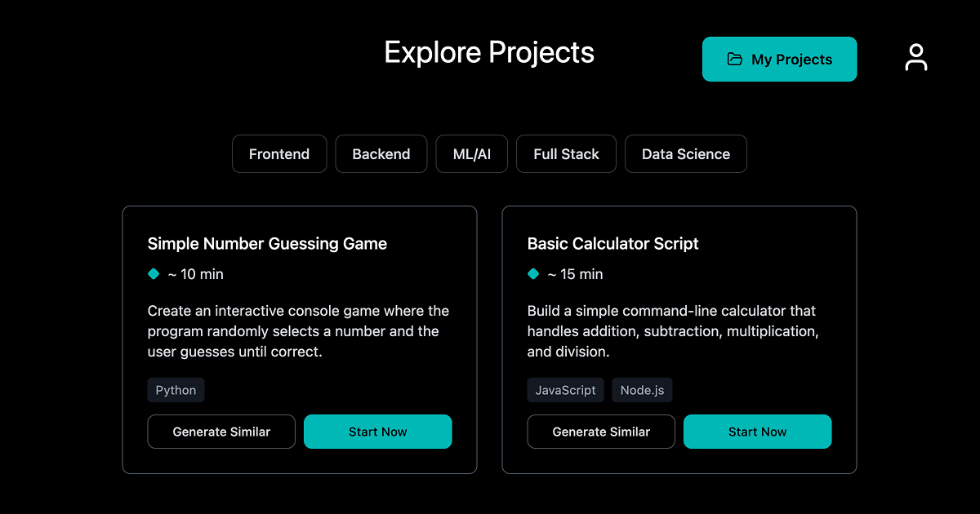This screenshot has height=514, width=980.
Task: Open the Simple Number Guessing Game card
Action: coord(300,243)
